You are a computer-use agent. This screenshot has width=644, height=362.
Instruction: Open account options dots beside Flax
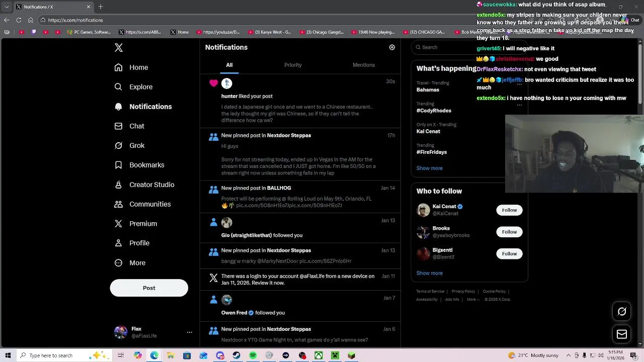pos(190,332)
